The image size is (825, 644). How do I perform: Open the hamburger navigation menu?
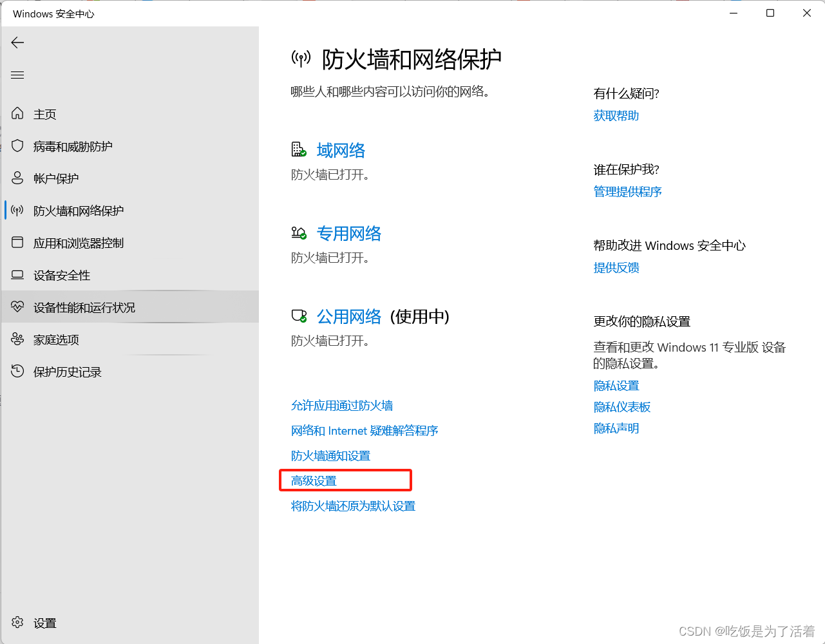coord(17,75)
